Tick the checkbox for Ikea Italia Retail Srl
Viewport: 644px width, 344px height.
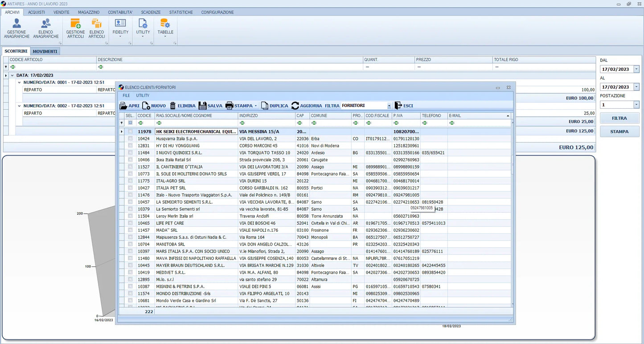[130, 160]
